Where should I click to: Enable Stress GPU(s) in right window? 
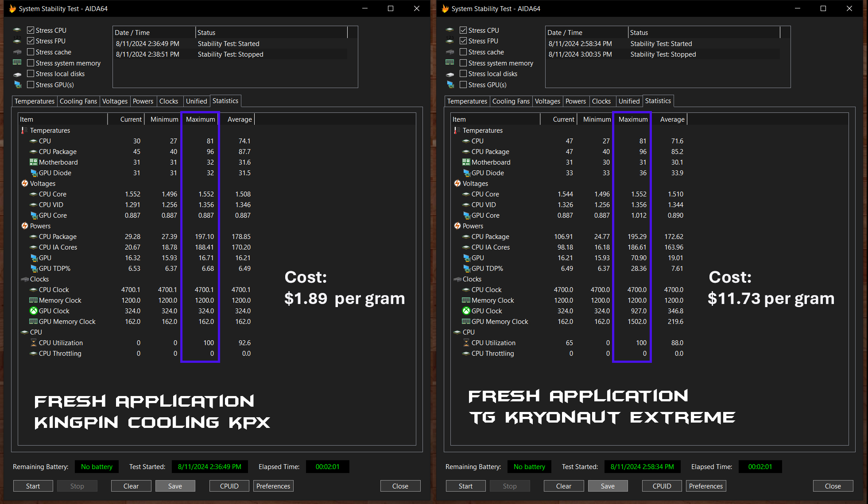(x=463, y=85)
